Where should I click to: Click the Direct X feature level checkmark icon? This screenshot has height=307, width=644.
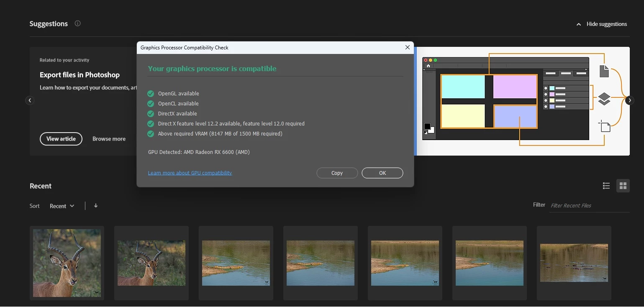click(151, 124)
